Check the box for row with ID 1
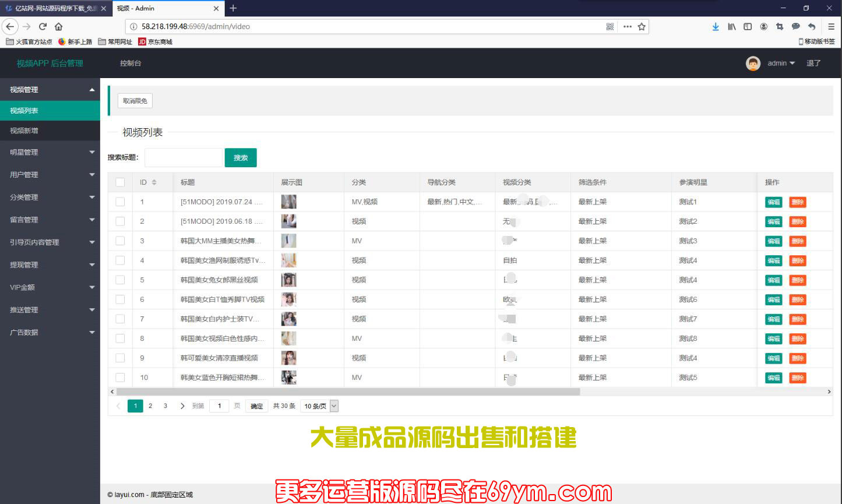Screen dimensions: 842x504 [120, 202]
